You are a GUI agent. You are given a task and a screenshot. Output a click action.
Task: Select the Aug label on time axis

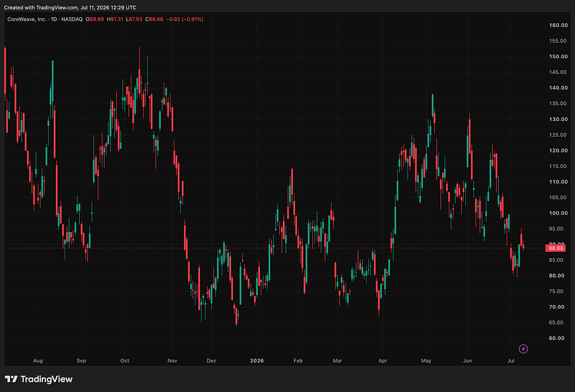[38, 361]
